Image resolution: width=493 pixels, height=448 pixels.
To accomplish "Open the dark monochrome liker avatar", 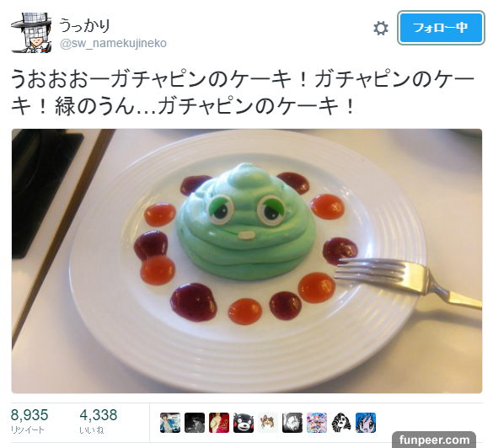I will tap(195, 423).
